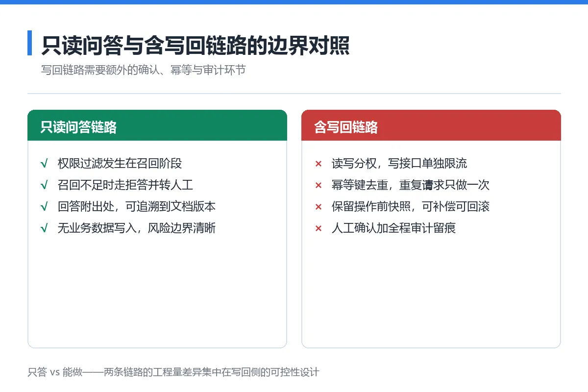Click the title 只读问答与含写回链路的边界对照
The image size is (588, 392).
click(x=195, y=45)
